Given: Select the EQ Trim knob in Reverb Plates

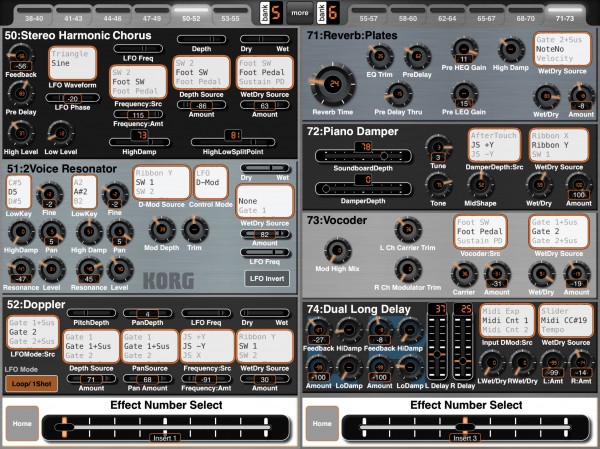Looking at the screenshot, I should (379, 57).
